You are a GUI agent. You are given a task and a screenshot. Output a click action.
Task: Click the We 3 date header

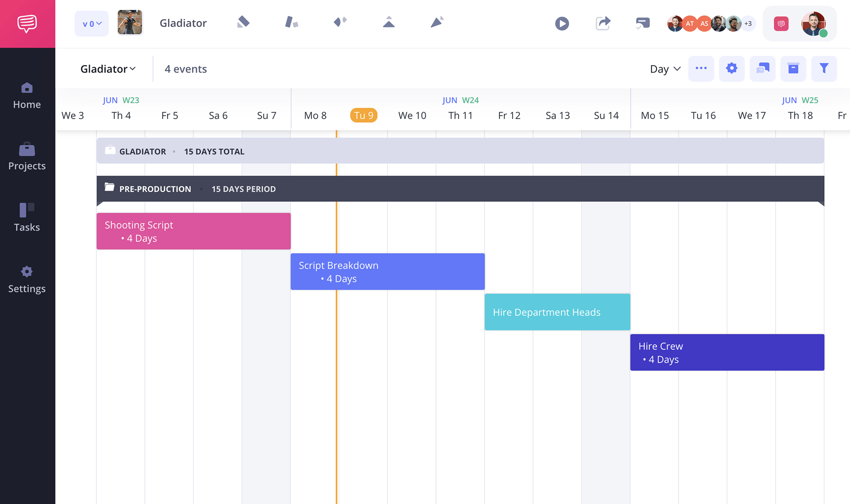(x=73, y=115)
